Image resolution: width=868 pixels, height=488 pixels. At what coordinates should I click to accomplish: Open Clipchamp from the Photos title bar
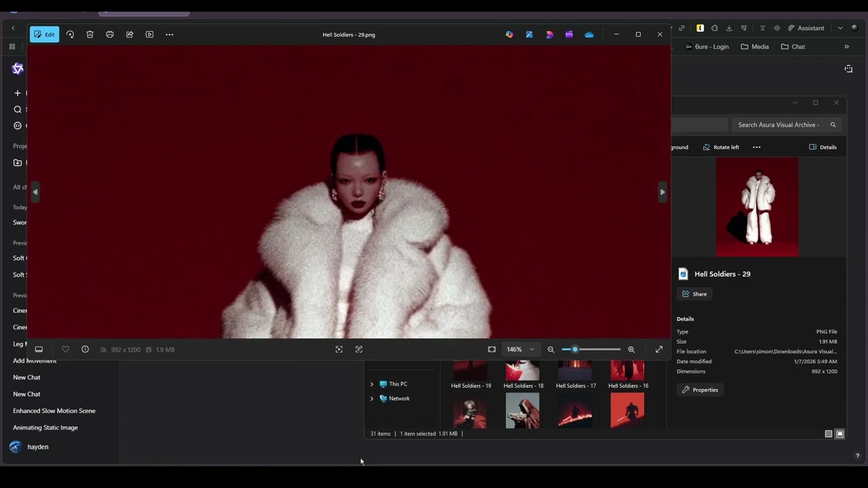pos(569,35)
